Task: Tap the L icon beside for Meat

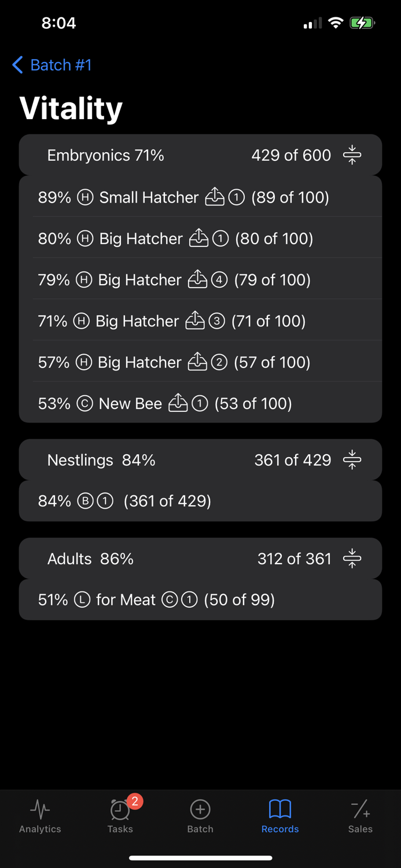Action: pyautogui.click(x=82, y=599)
